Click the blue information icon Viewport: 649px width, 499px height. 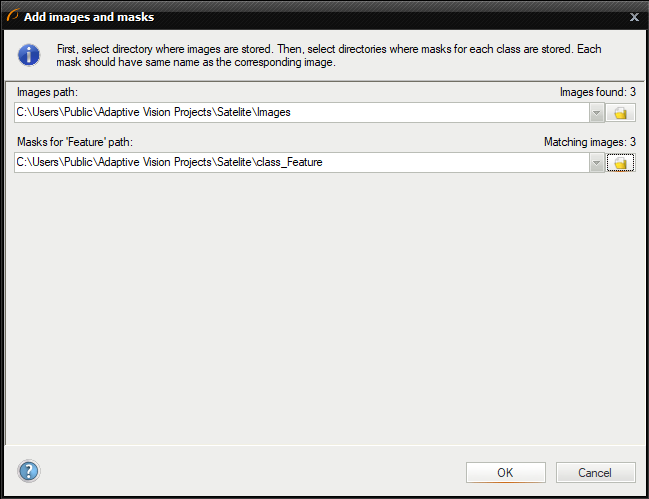tap(30, 55)
